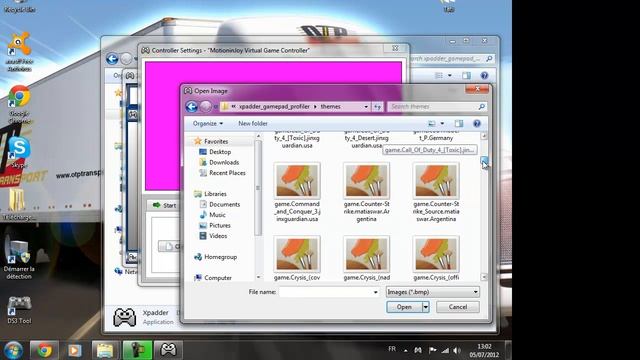Toggle preview pane in Open Image
Image resolution: width=640 pixels, height=360 pixels.
coord(459,123)
